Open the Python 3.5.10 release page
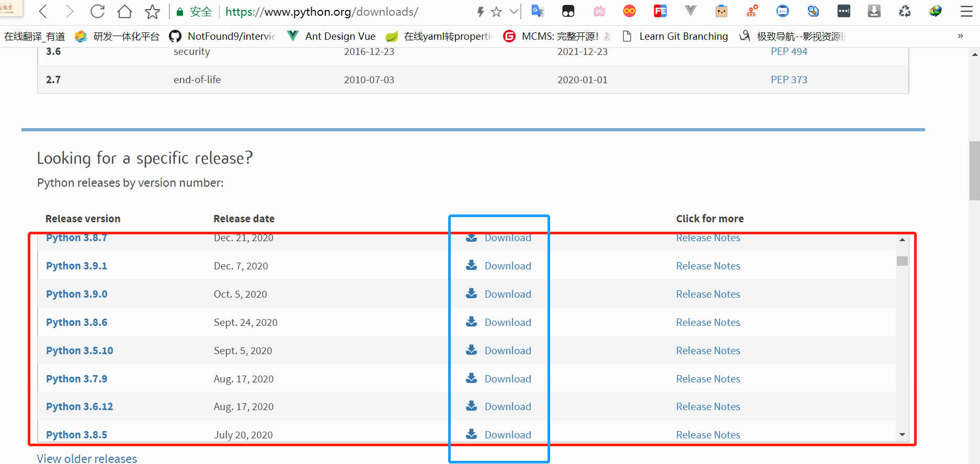980x464 pixels. point(79,350)
